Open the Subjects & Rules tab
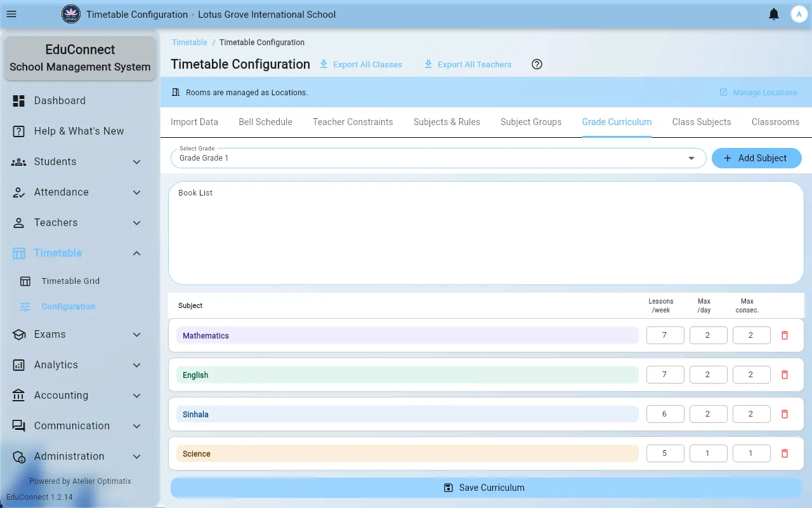 (x=447, y=122)
